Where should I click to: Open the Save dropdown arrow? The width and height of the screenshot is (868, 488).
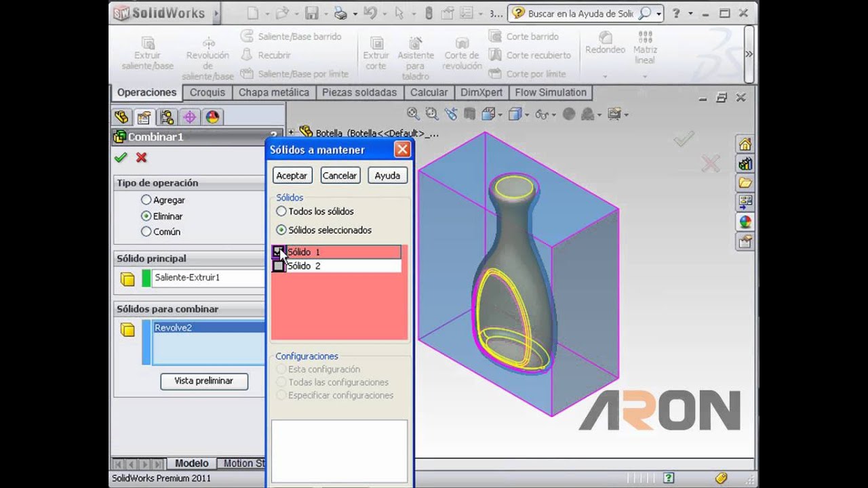(325, 14)
